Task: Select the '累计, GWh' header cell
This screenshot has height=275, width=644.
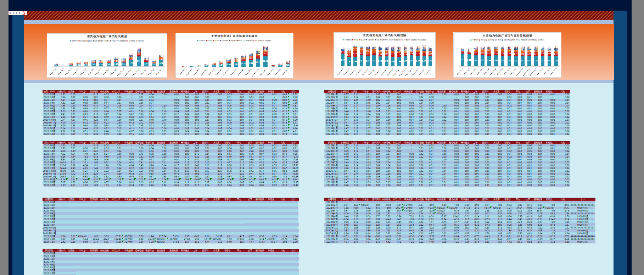Action: coord(49,143)
